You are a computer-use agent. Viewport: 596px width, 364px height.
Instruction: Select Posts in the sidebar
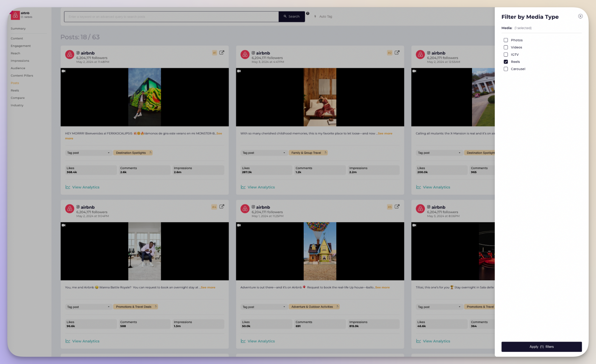tap(15, 83)
